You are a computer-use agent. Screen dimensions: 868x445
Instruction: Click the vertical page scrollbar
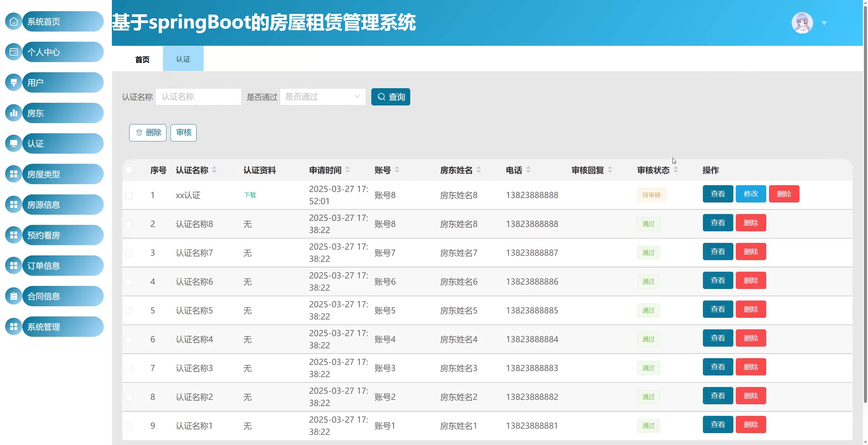point(865,204)
